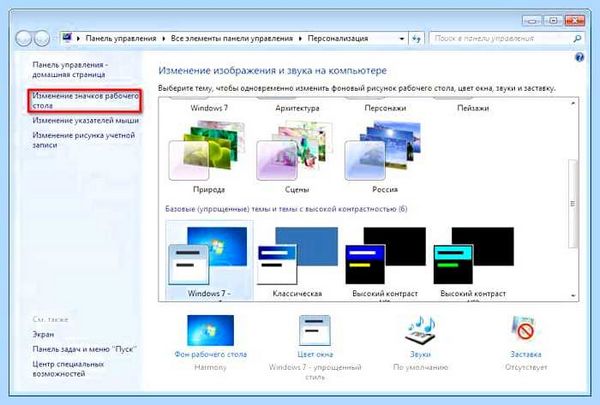Open the Экран link
This screenshot has width=600, height=405.
click(43, 334)
